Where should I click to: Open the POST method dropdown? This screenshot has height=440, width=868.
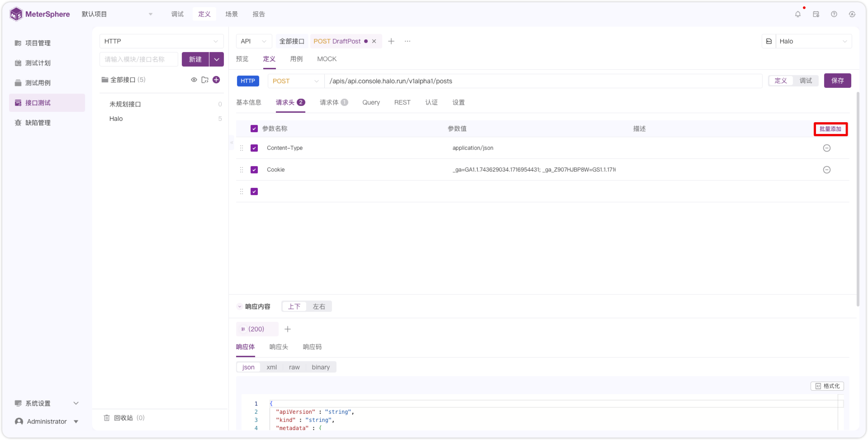pos(296,81)
